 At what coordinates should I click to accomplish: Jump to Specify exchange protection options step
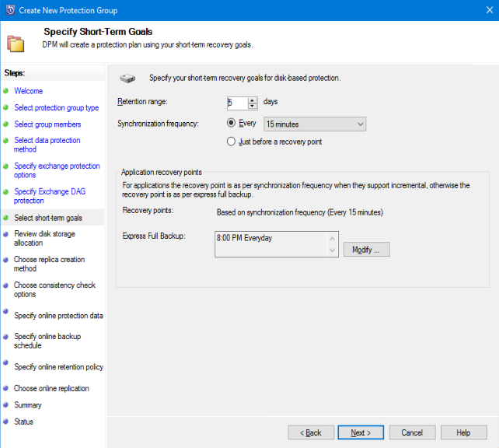coord(57,170)
